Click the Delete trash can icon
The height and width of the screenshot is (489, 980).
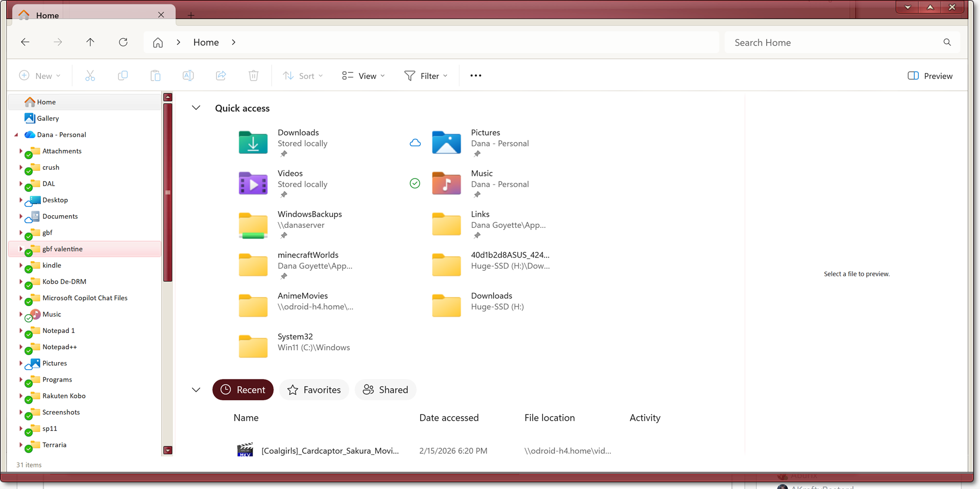[253, 76]
